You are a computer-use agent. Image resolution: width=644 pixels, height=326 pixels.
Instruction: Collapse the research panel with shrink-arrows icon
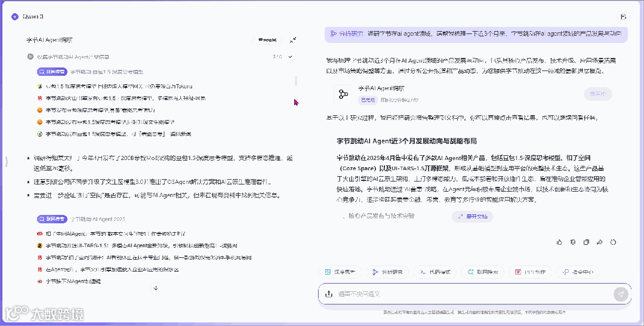pos(293,40)
